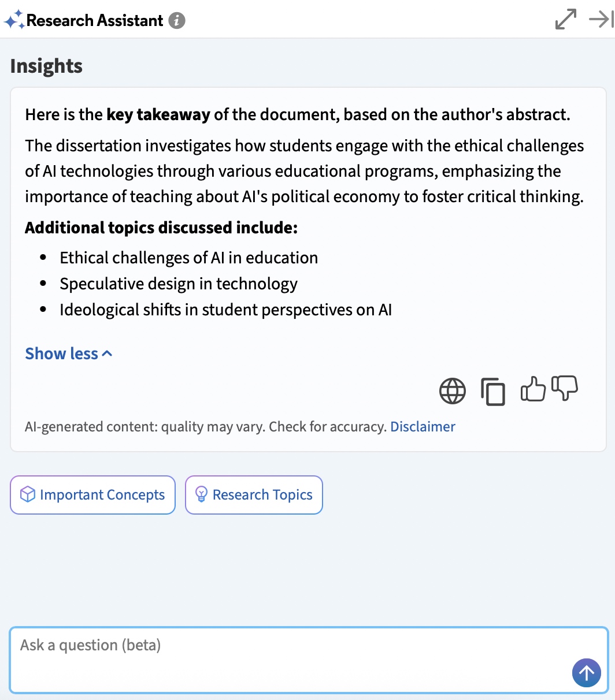Viewport: 615px width, 700px height.
Task: Dislike the response with thumbs down
Action: [x=565, y=388]
